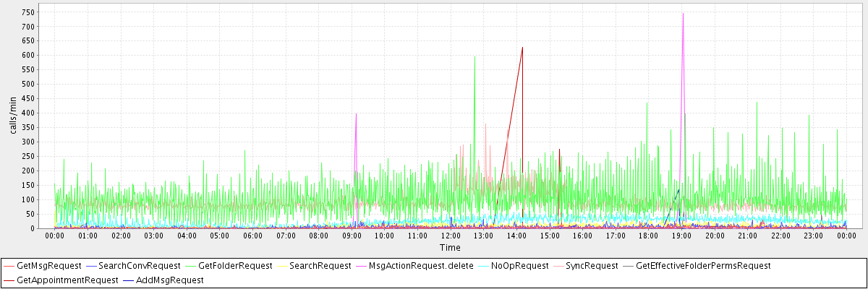868x289 pixels.
Task: Click the dark red peak near 14:00
Action: 522,48
